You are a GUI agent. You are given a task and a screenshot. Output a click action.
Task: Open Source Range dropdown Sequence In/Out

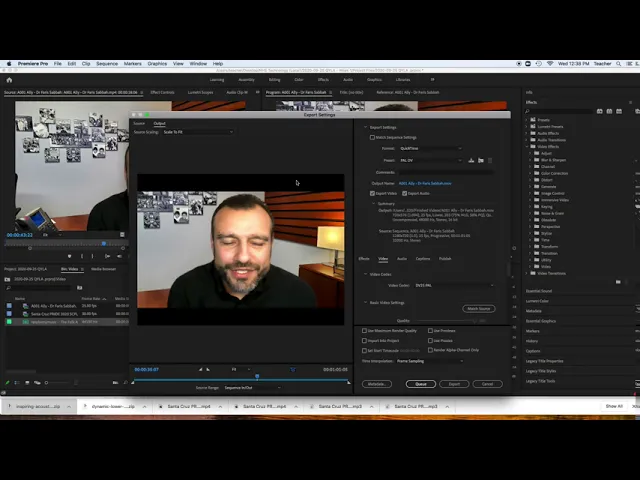(252, 388)
